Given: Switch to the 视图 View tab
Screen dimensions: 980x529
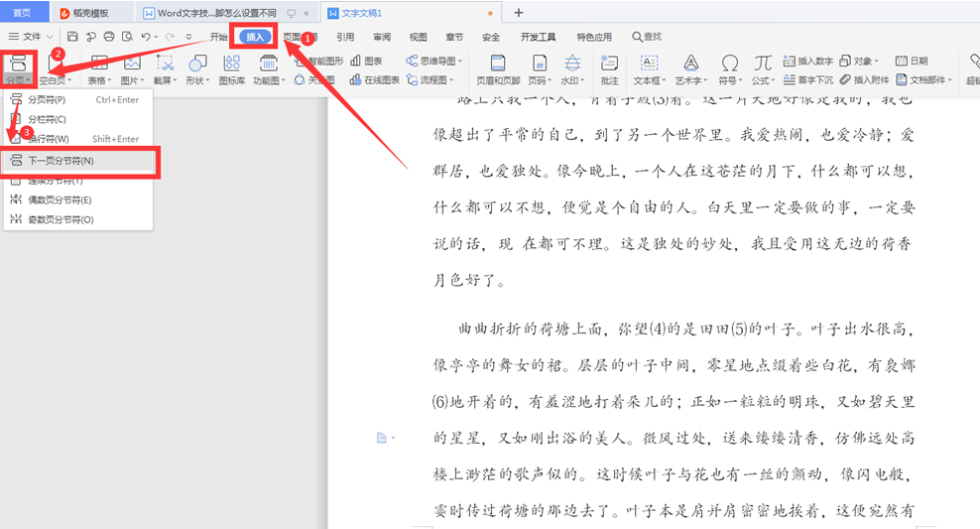Looking at the screenshot, I should 419,37.
